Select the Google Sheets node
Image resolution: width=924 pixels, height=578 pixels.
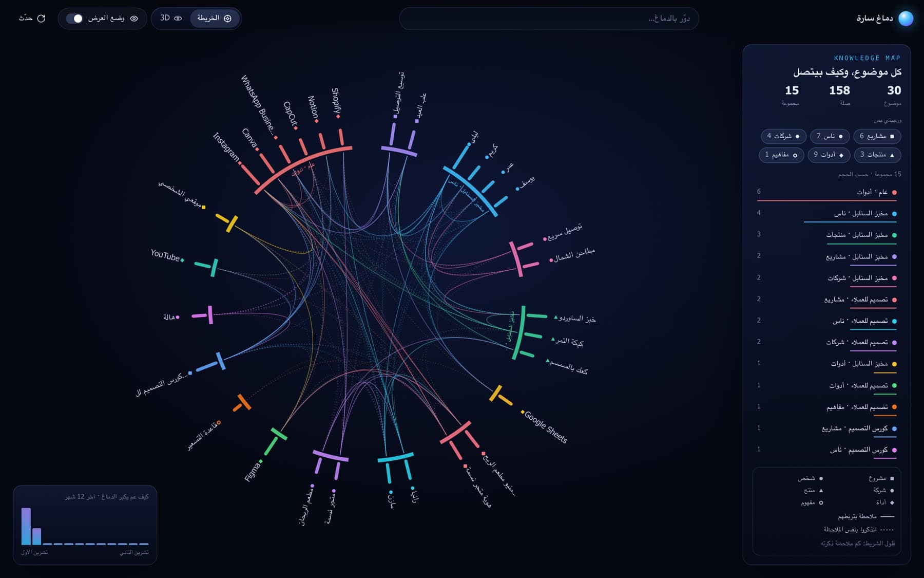point(545,426)
